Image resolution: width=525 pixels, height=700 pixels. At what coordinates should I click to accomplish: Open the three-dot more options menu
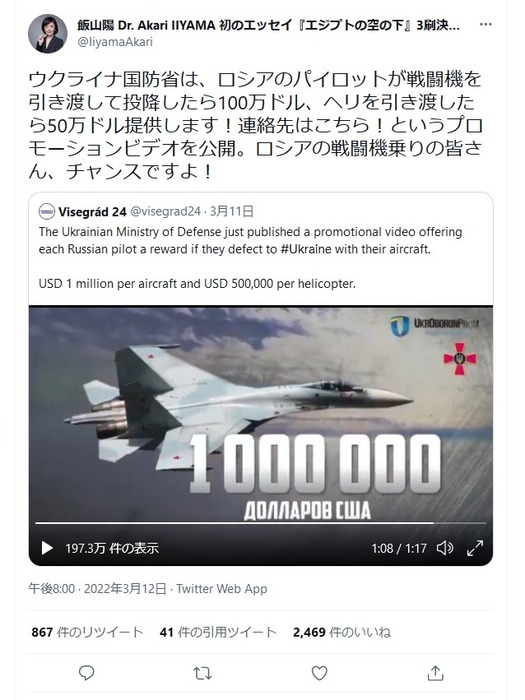pyautogui.click(x=485, y=25)
